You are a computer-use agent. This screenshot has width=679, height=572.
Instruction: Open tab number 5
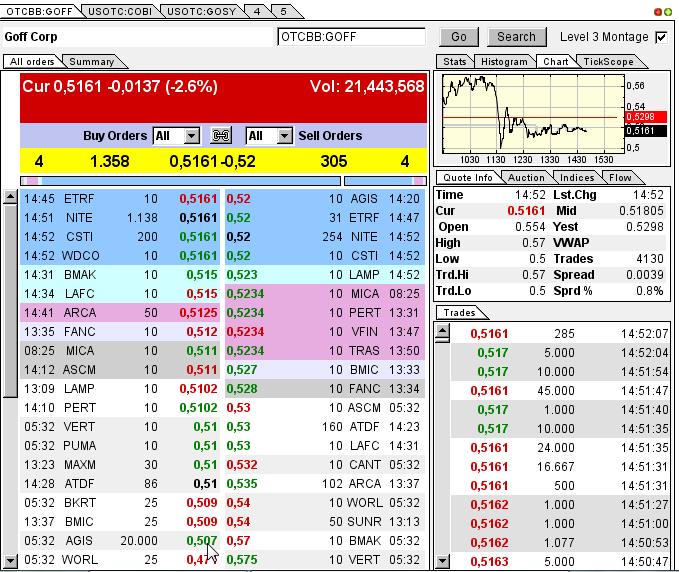284,11
